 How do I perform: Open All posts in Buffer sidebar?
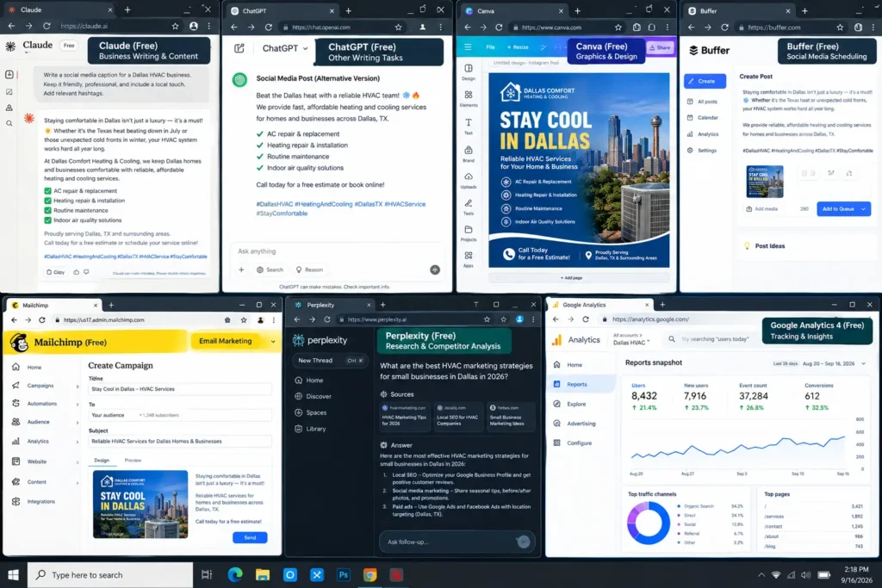(702, 102)
